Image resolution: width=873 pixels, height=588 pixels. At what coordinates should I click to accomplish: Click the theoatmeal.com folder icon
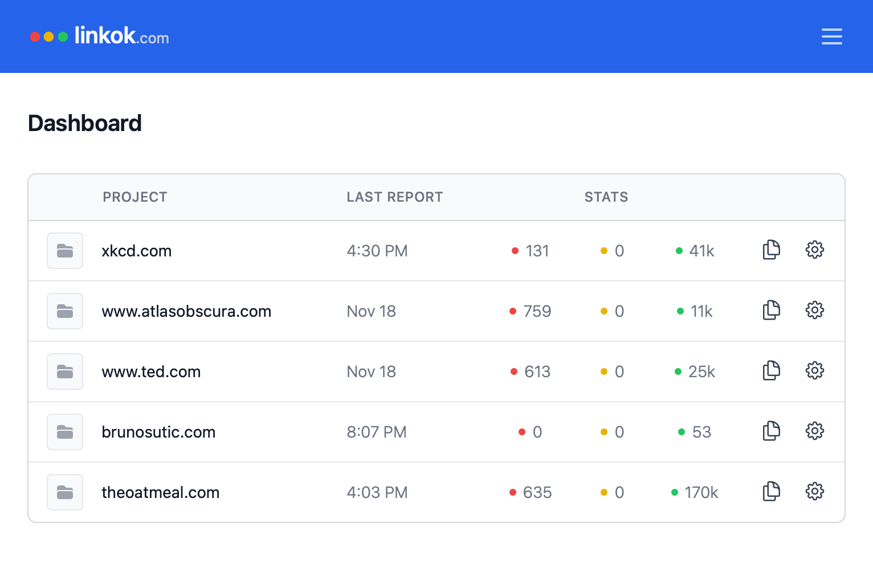click(x=65, y=492)
